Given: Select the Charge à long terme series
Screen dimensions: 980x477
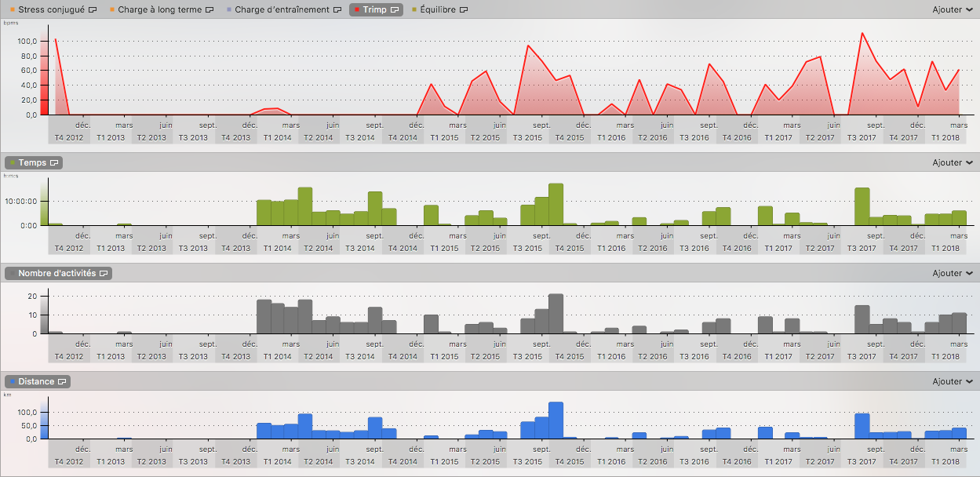Looking at the screenshot, I should [x=160, y=10].
